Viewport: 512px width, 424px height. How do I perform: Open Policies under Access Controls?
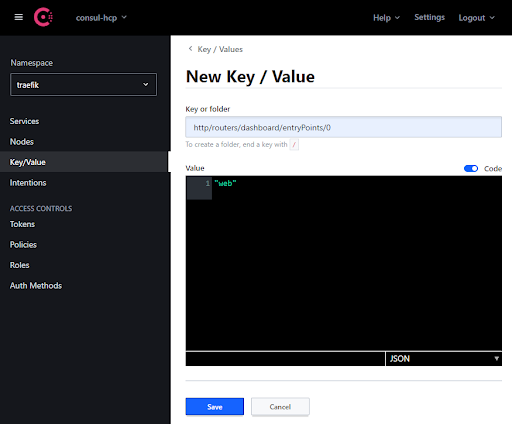click(x=23, y=245)
